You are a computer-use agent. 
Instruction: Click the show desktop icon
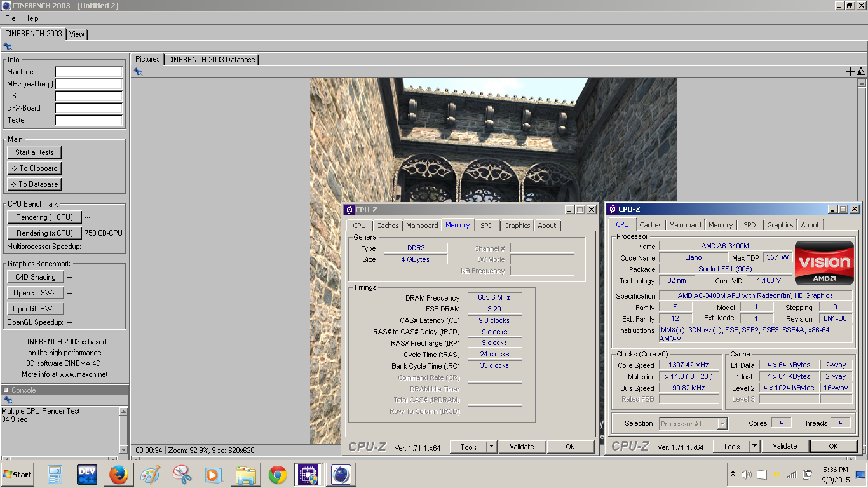click(x=861, y=474)
